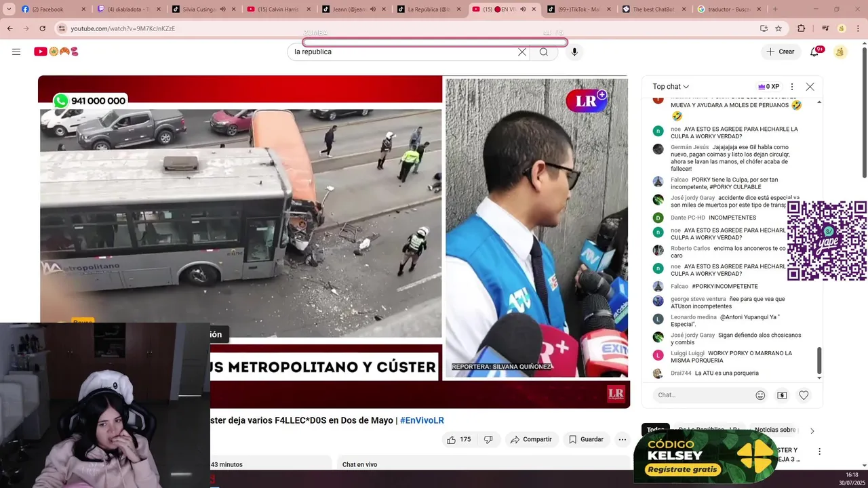Dislike the video with thumbs down
Image resolution: width=868 pixels, height=488 pixels.
(x=488, y=439)
